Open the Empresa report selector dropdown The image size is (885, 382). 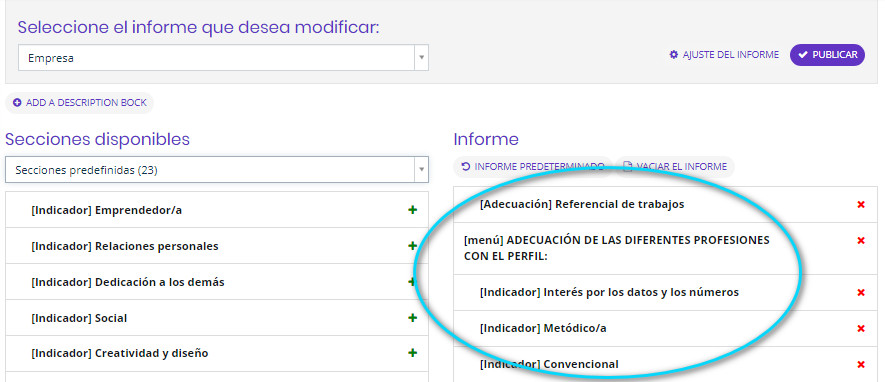click(x=223, y=58)
